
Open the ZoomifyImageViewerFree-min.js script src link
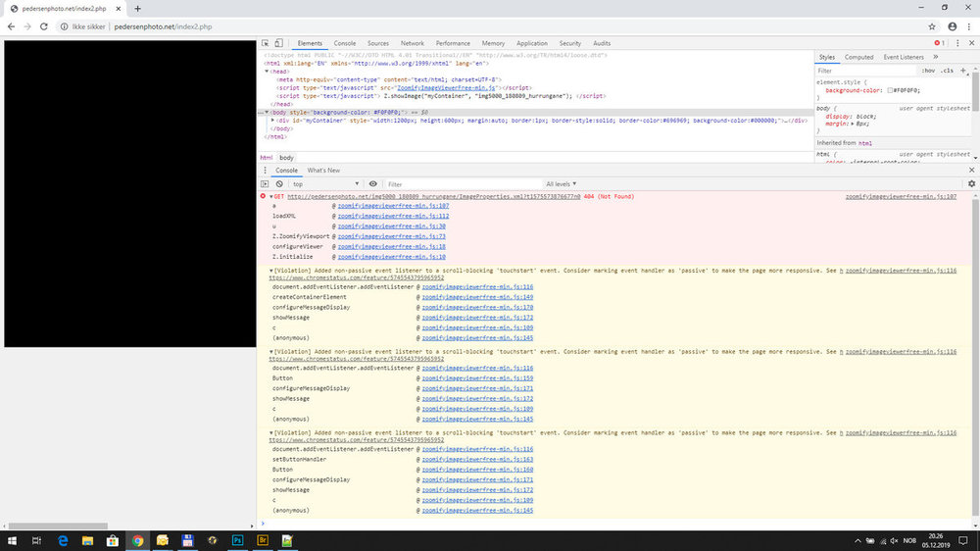tap(446, 88)
